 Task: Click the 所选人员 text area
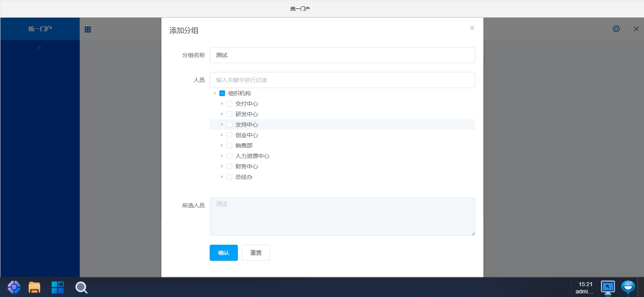tap(343, 217)
